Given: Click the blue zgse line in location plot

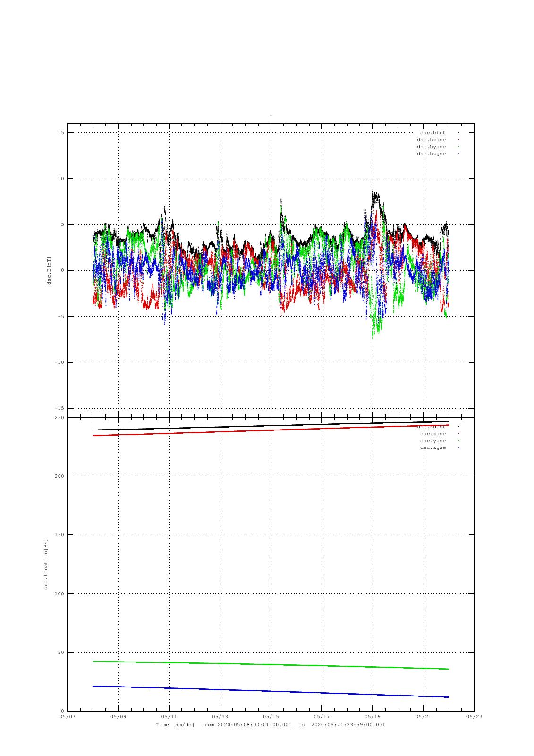Looking at the screenshot, I should point(271,691).
